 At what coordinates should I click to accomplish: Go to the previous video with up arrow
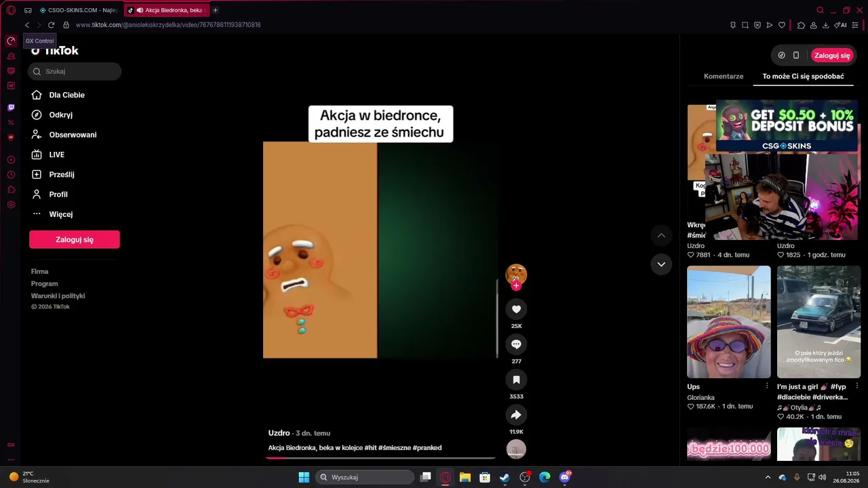pyautogui.click(x=661, y=235)
